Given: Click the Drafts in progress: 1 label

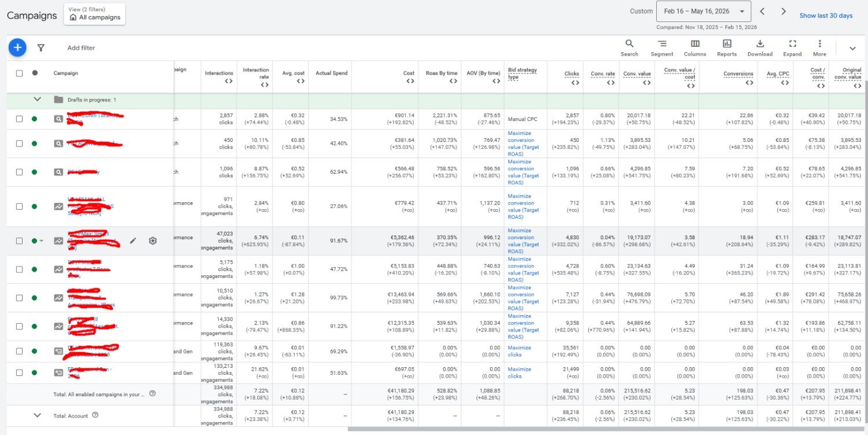Looking at the screenshot, I should coord(91,100).
